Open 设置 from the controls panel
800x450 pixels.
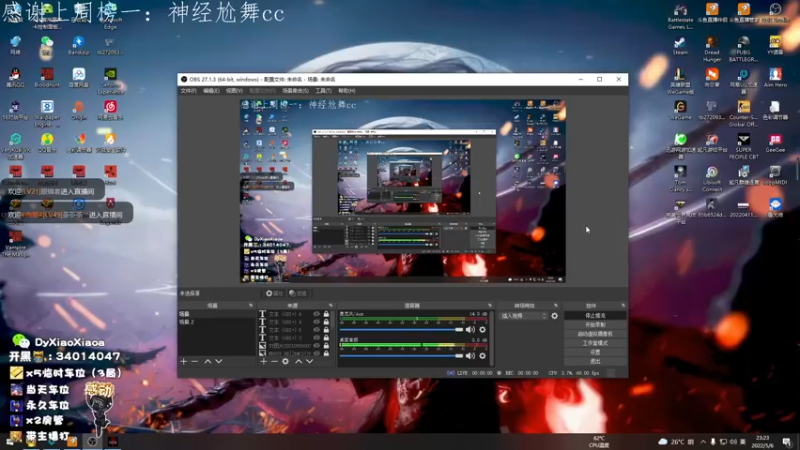(595, 352)
